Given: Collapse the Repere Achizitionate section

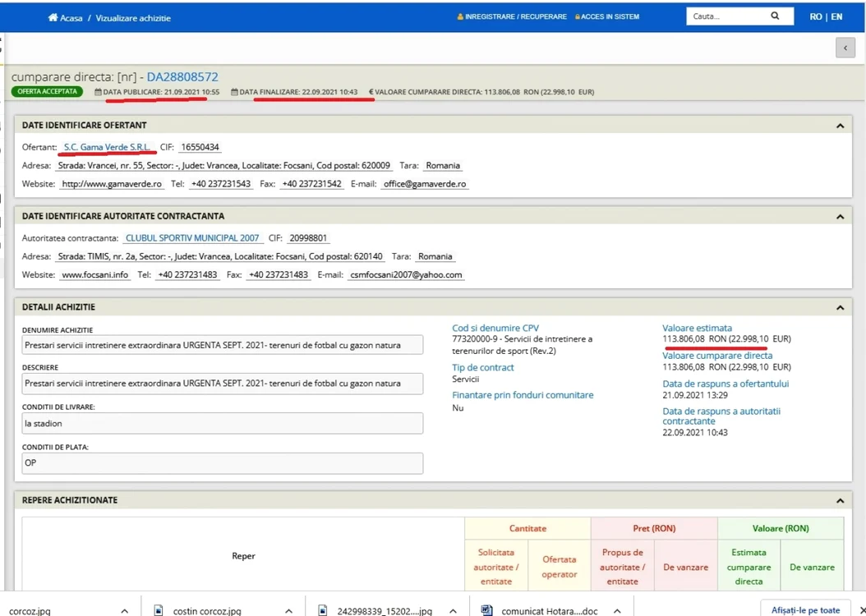Looking at the screenshot, I should click(x=840, y=501).
